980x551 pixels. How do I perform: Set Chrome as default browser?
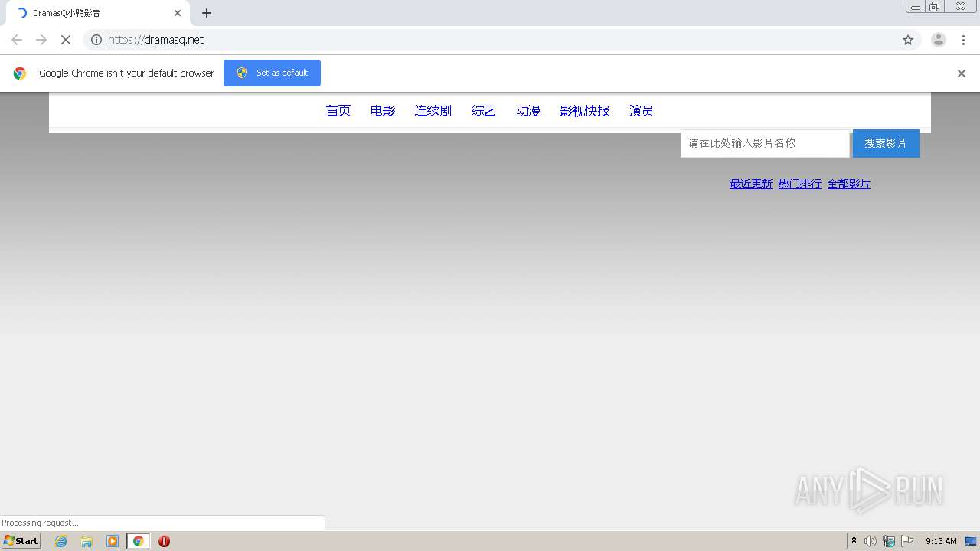(x=272, y=73)
